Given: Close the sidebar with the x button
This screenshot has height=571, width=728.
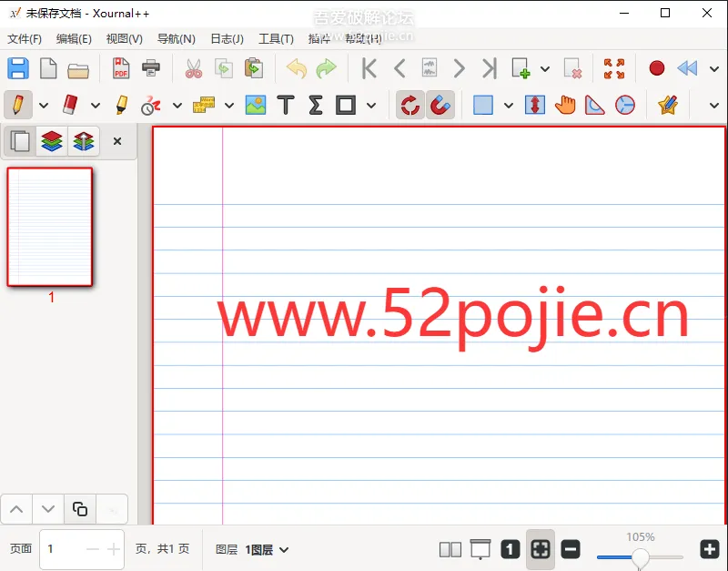Looking at the screenshot, I should (117, 141).
